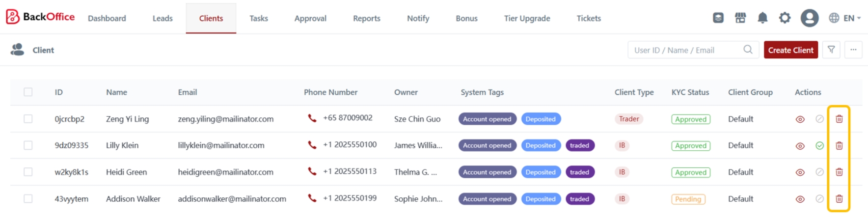The image size is (868, 217).
Task: Open the settings gear icon
Action: 785,18
